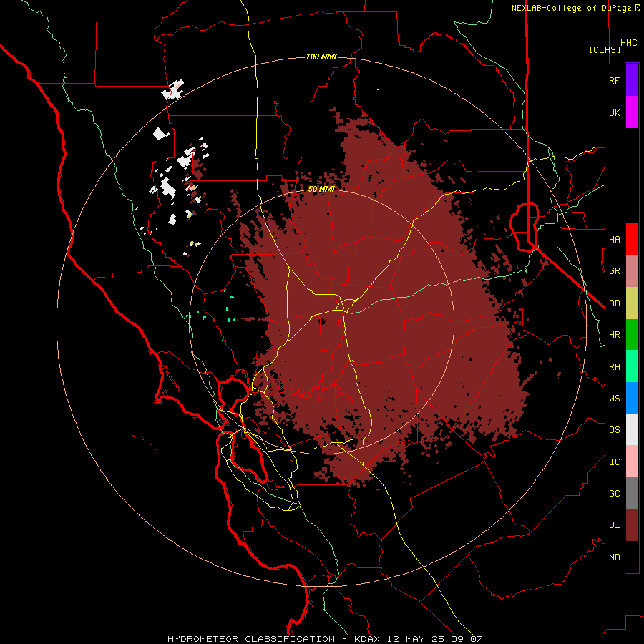Select the light pink IC legend swatch
644x644 pixels.
[632, 462]
